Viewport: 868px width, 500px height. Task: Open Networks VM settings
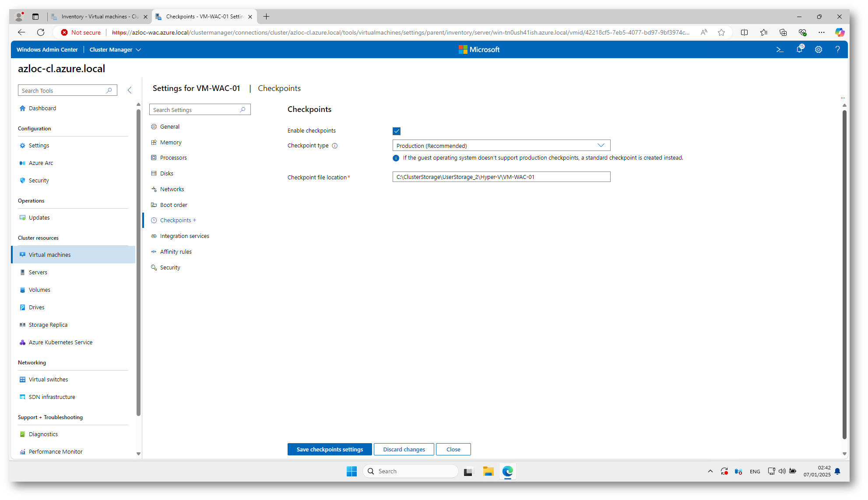172,189
